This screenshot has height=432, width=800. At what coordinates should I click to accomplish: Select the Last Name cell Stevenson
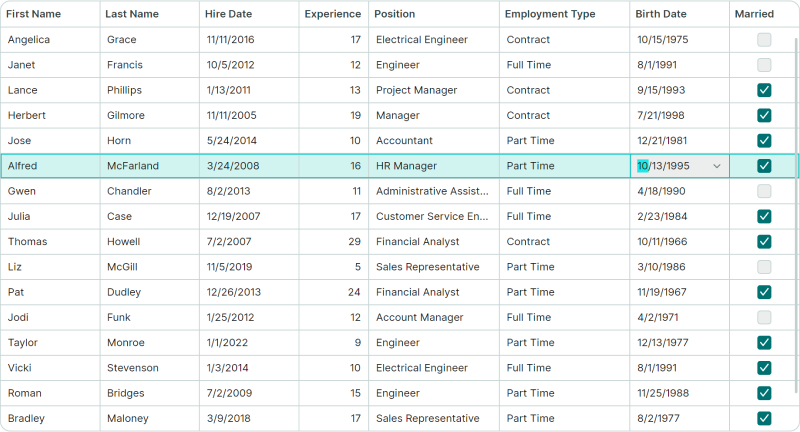point(149,368)
